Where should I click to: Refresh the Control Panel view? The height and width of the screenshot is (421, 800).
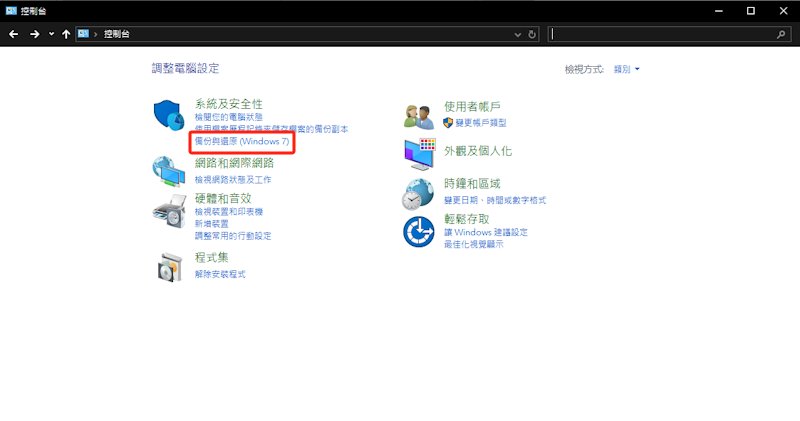click(x=532, y=34)
